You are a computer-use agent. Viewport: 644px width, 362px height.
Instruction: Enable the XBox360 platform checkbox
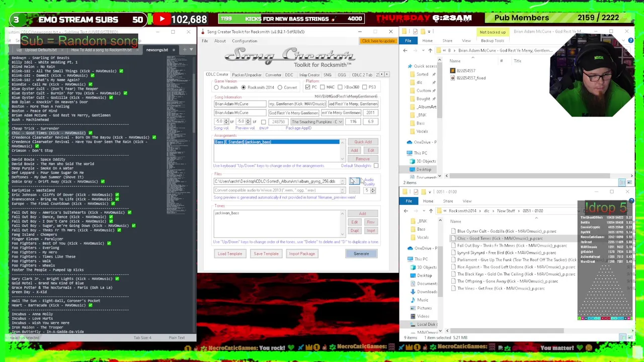click(x=340, y=87)
